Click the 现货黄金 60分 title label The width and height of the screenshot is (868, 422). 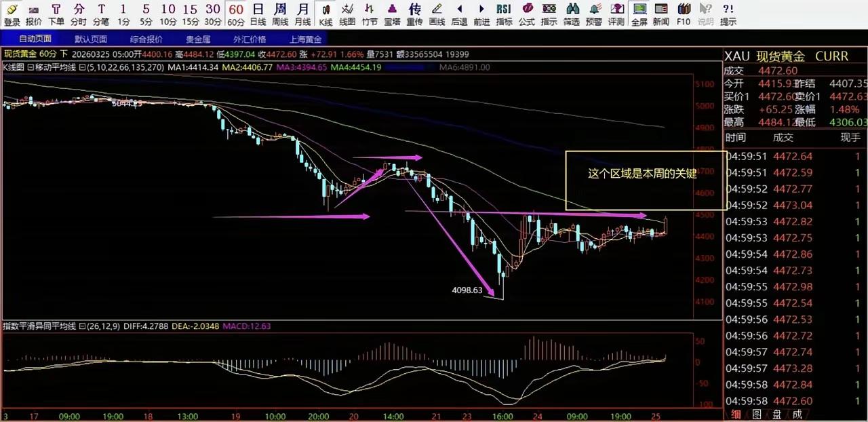(30, 54)
